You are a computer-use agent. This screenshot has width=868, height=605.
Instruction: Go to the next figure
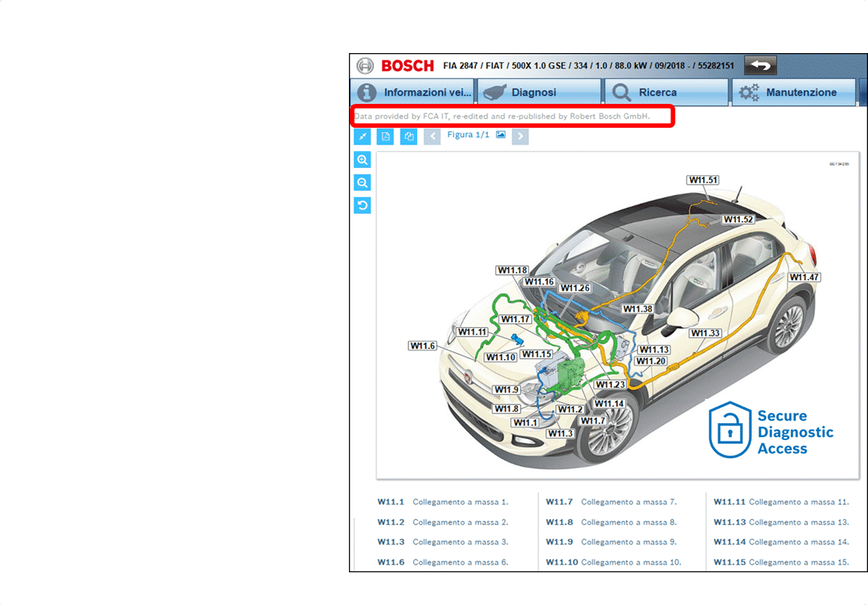click(521, 136)
